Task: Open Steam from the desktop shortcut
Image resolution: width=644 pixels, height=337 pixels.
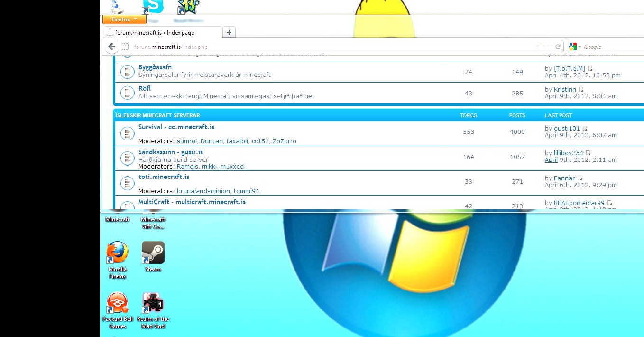Action: pyautogui.click(x=153, y=253)
